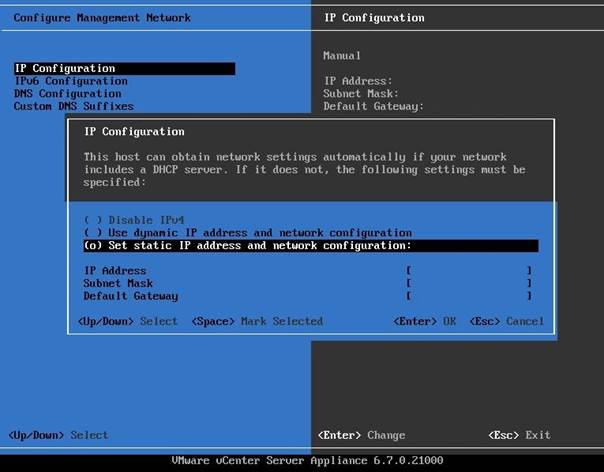The height and width of the screenshot is (472, 604).
Task: Click the dialog's <Esc> Cancel hint
Action: coord(507,321)
